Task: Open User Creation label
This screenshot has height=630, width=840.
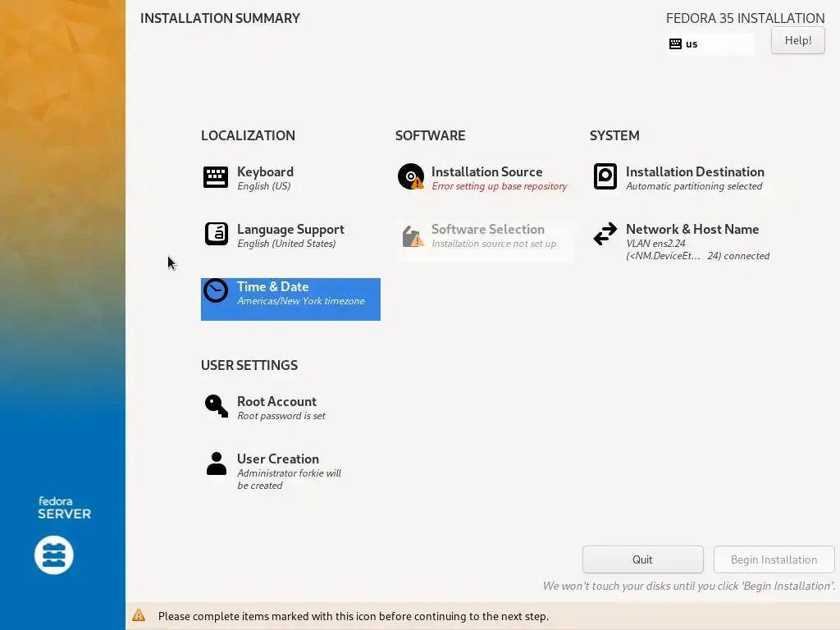Action: (x=278, y=459)
